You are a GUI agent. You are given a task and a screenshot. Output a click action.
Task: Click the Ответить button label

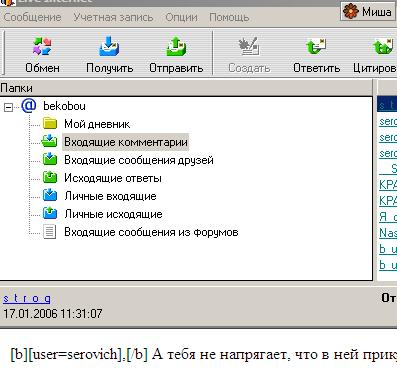tap(317, 68)
